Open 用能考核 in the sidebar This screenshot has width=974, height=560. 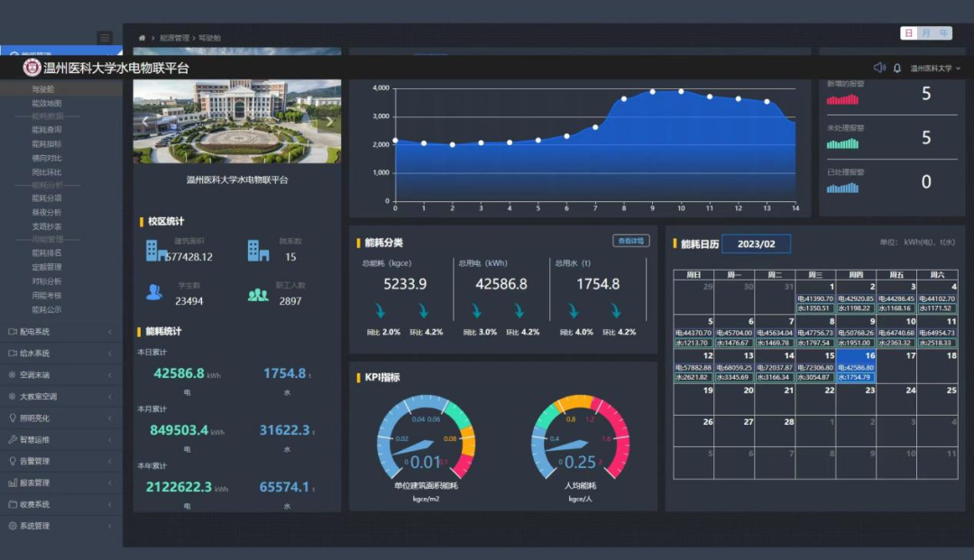point(47,296)
